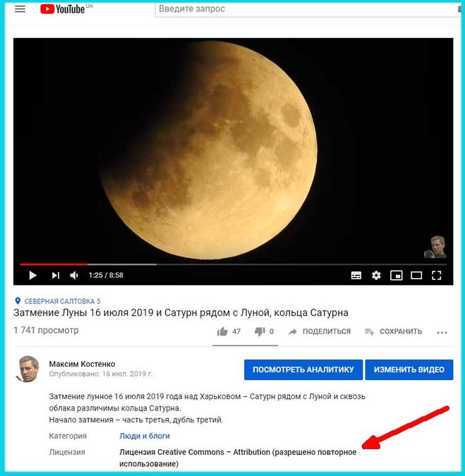Seek along the red video progress bar
The image size is (465, 476).
pyautogui.click(x=233, y=264)
